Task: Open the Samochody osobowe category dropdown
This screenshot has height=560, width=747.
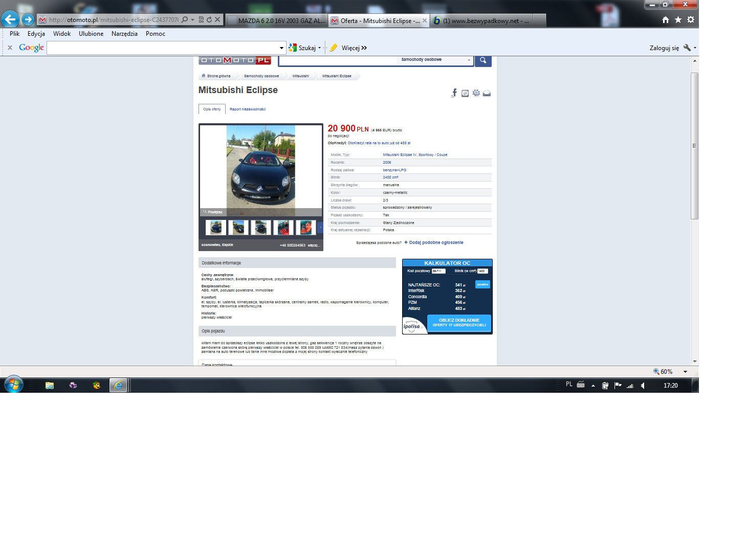Action: tap(435, 60)
